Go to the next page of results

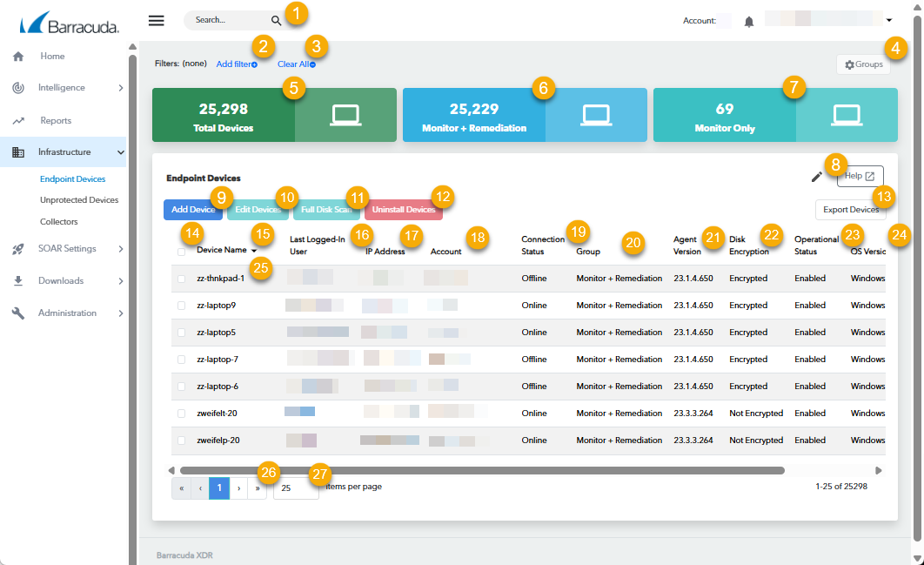tap(238, 488)
